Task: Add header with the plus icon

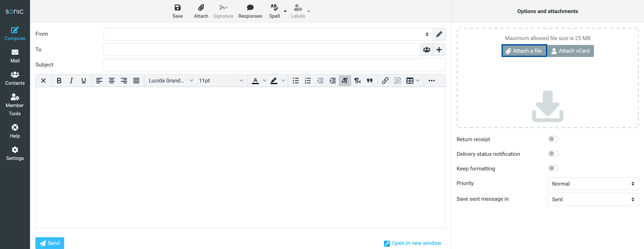Action: click(439, 50)
